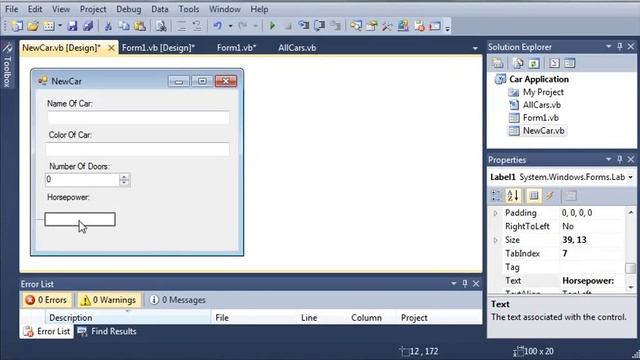Click the Comment Out Lines icon

click(x=182, y=26)
